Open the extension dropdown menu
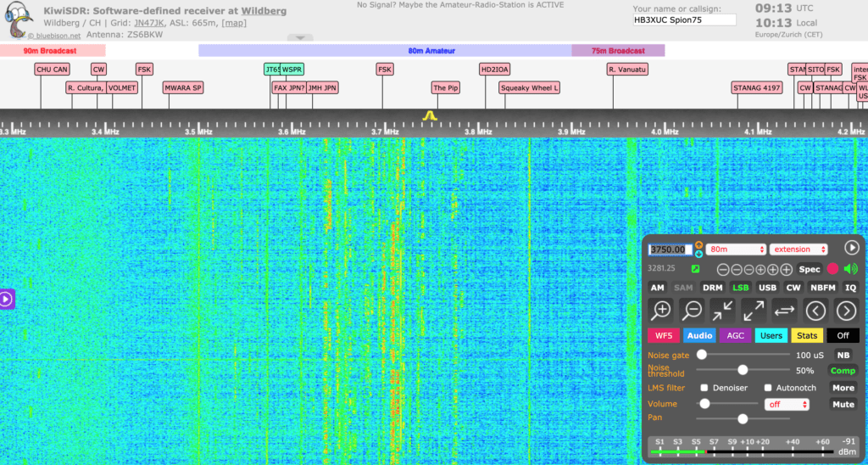The height and width of the screenshot is (465, 868). click(x=798, y=249)
